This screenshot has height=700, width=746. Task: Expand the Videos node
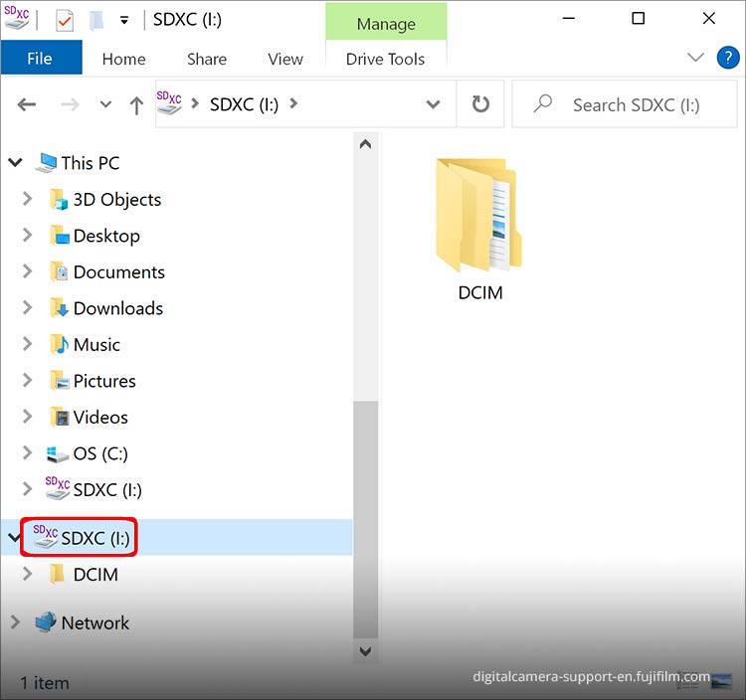28,417
